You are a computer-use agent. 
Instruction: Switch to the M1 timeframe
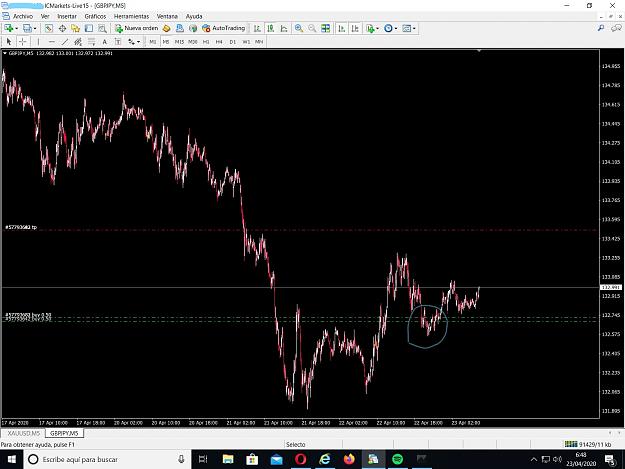click(153, 41)
